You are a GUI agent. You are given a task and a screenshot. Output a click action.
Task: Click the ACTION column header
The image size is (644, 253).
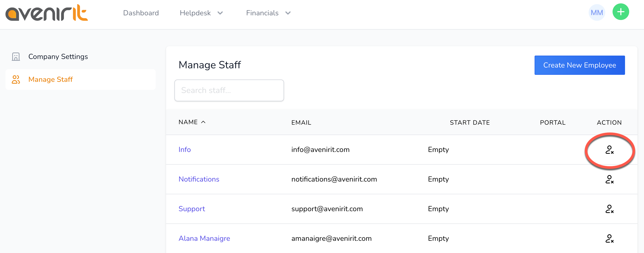click(609, 123)
